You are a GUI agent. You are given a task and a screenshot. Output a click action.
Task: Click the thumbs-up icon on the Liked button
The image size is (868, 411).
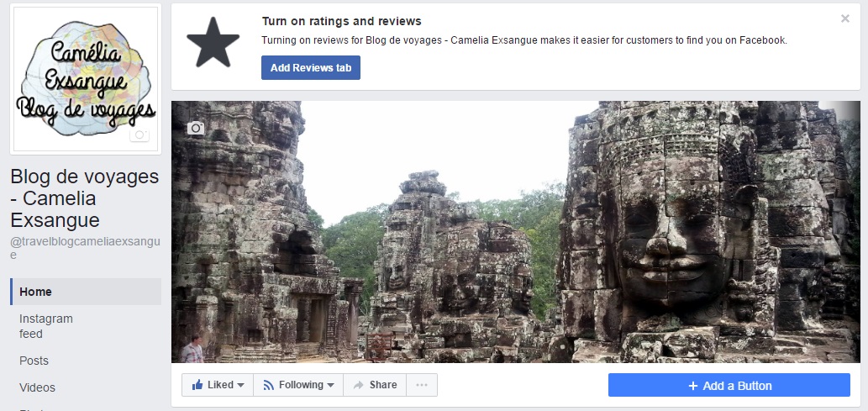tap(197, 385)
